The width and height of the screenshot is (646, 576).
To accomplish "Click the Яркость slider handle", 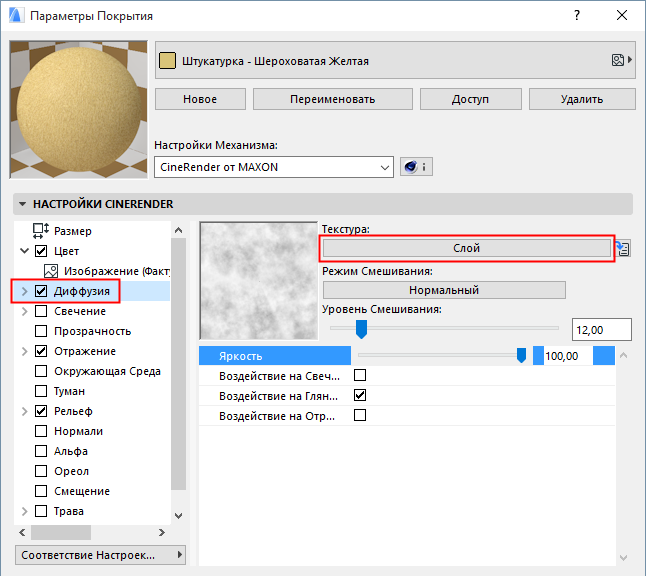I will click(x=521, y=355).
